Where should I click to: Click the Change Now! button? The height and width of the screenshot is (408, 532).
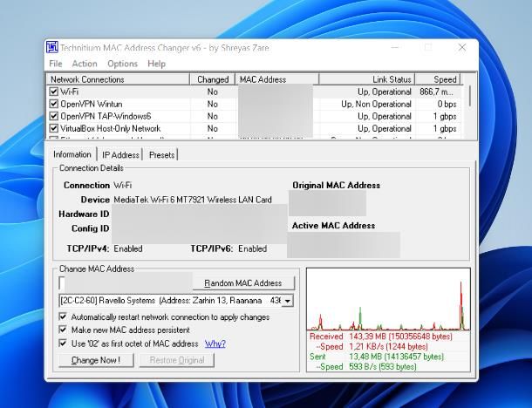click(x=96, y=360)
